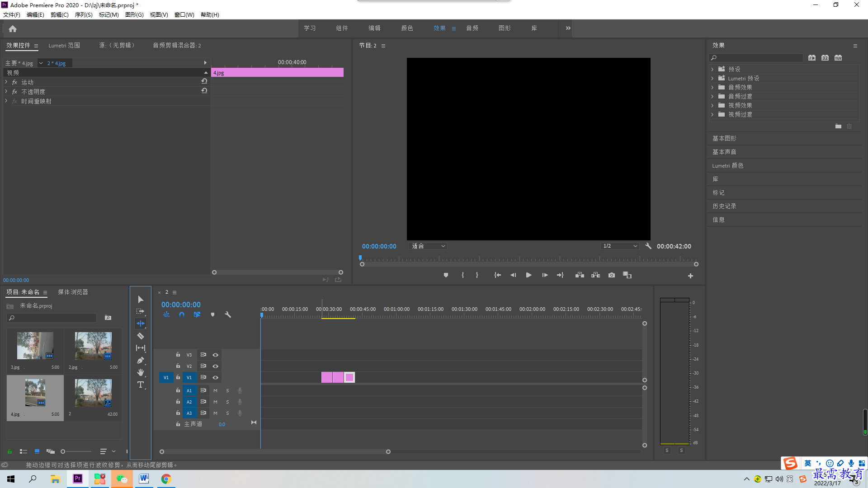Open the 序列(S) menu
The width and height of the screenshot is (868, 488).
84,15
